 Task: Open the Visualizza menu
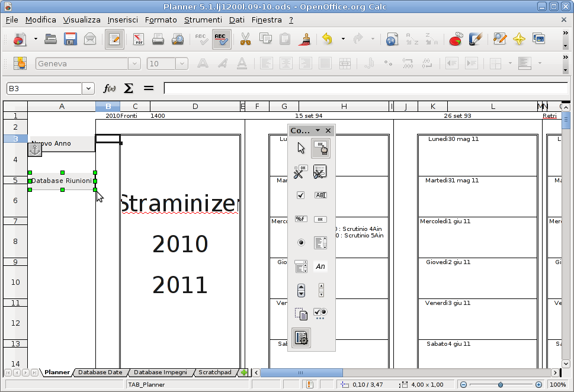click(82, 20)
